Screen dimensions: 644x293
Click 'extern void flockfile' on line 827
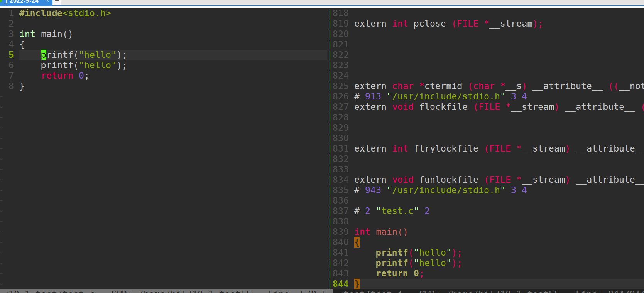[x=411, y=107]
